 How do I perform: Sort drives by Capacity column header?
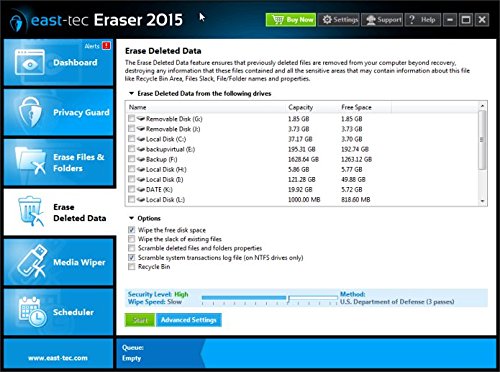[x=312, y=107]
